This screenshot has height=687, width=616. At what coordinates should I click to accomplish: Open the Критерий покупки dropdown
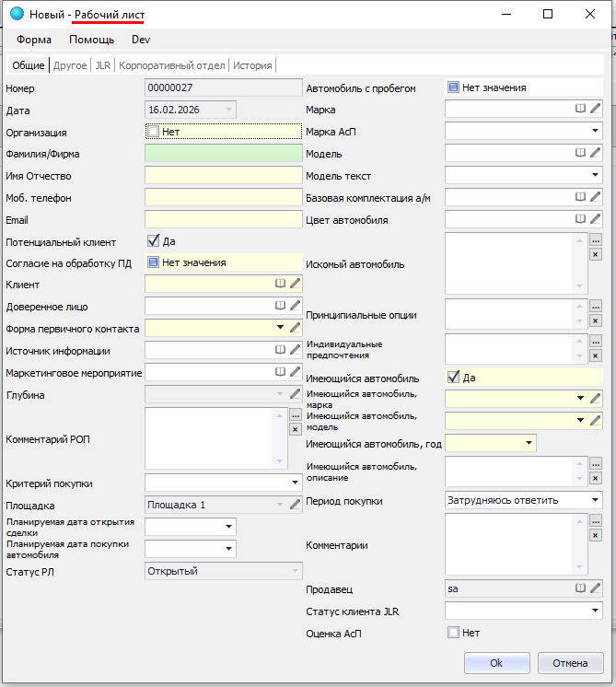pos(284,483)
